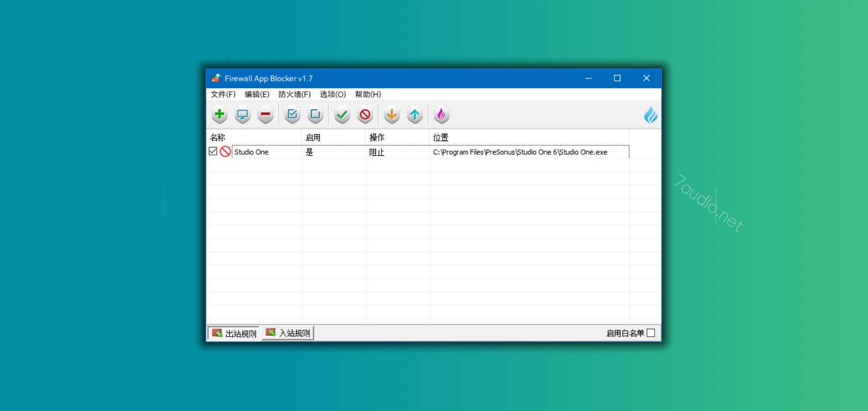
Task: Open the 文件(F) menu
Action: (223, 94)
